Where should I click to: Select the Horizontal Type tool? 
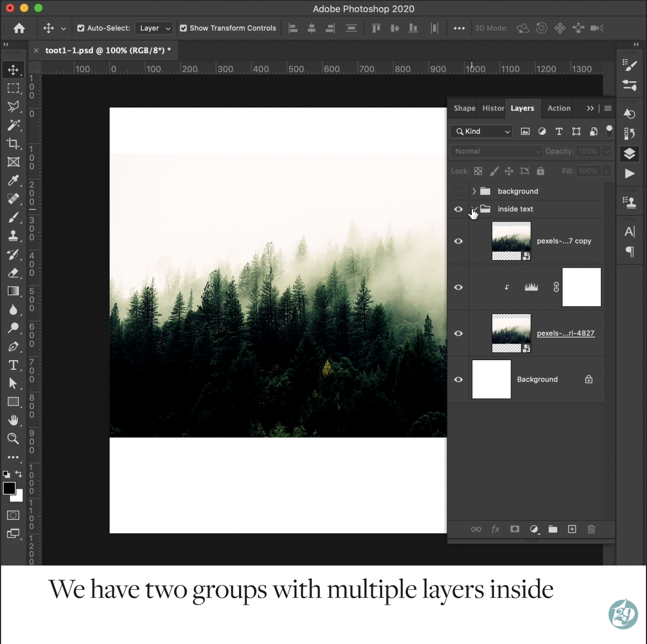[x=13, y=365]
